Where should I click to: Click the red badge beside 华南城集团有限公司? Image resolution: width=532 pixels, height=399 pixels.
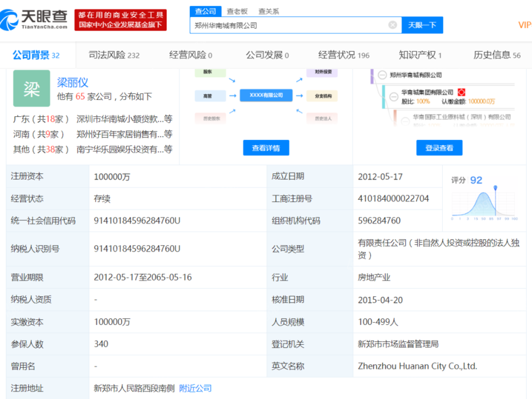pyautogui.click(x=462, y=92)
